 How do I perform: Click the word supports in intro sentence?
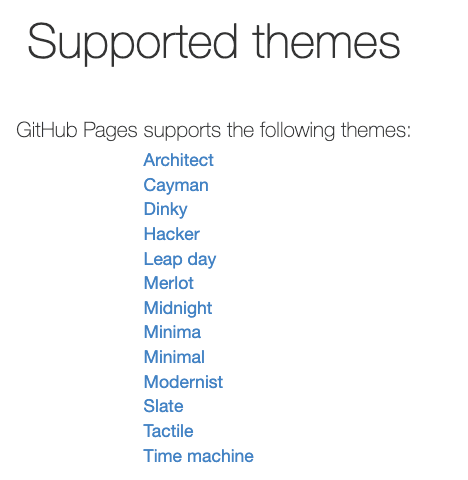click(182, 131)
